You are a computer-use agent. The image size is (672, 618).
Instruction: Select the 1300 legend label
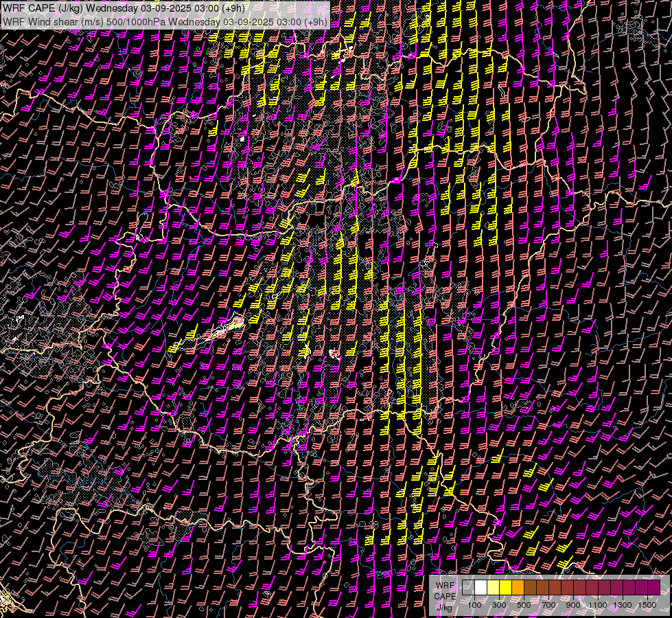click(x=623, y=605)
